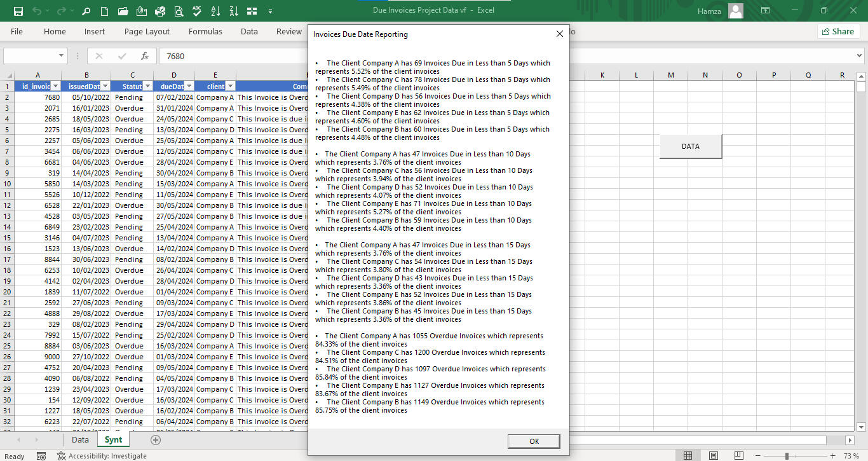
Task: Run the Spelling check ABC icon
Action: click(197, 11)
